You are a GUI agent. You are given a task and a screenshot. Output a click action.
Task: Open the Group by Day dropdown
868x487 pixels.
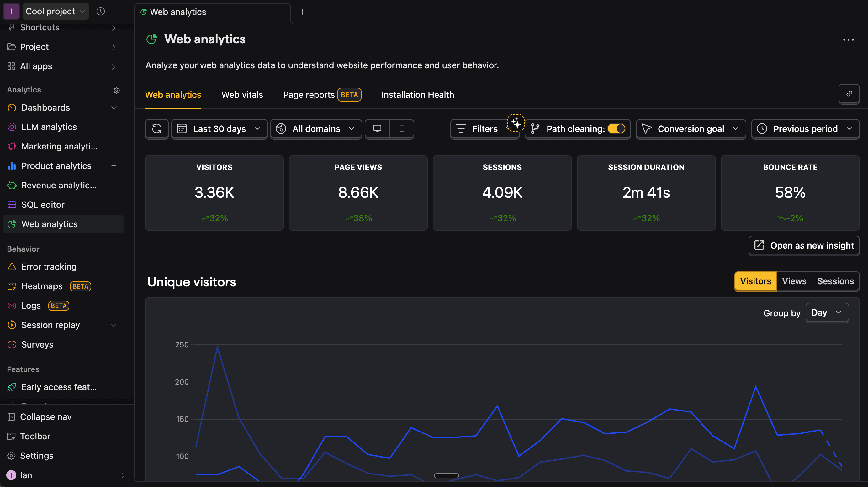(827, 312)
